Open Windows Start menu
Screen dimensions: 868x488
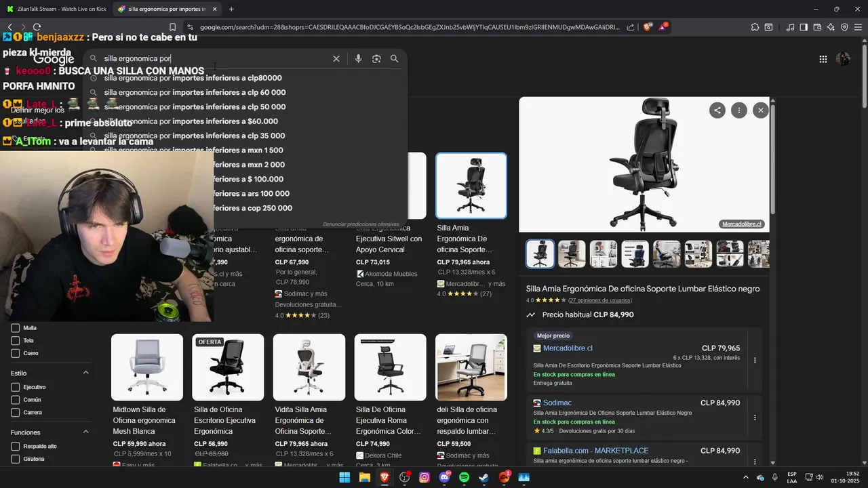click(344, 477)
